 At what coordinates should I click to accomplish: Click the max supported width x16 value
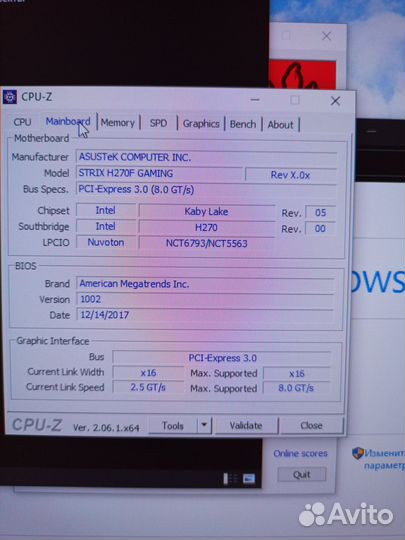[x=297, y=374]
